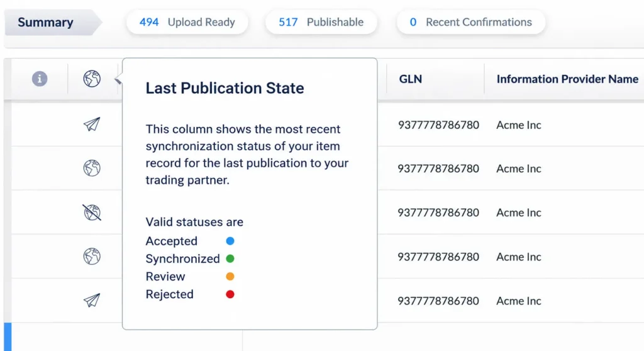Click the blue Accepted status dot
The image size is (644, 351).
click(x=230, y=241)
